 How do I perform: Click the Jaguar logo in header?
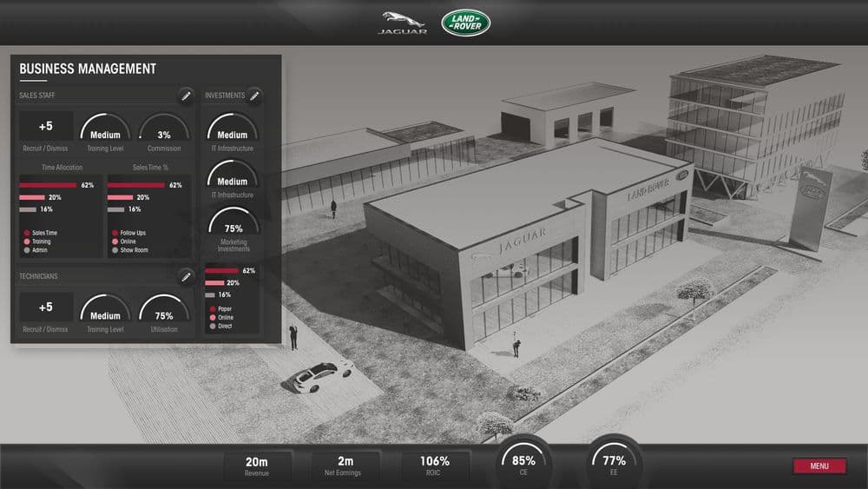click(x=403, y=23)
